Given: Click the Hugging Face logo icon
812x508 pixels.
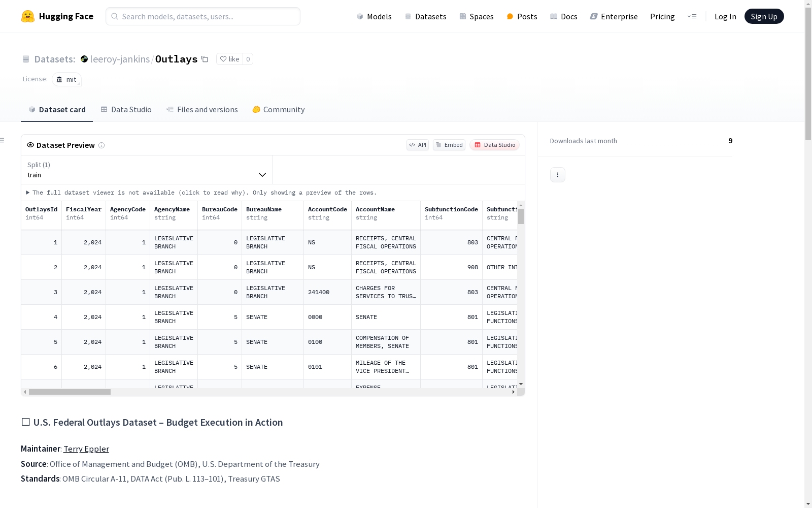Looking at the screenshot, I should tap(28, 16).
